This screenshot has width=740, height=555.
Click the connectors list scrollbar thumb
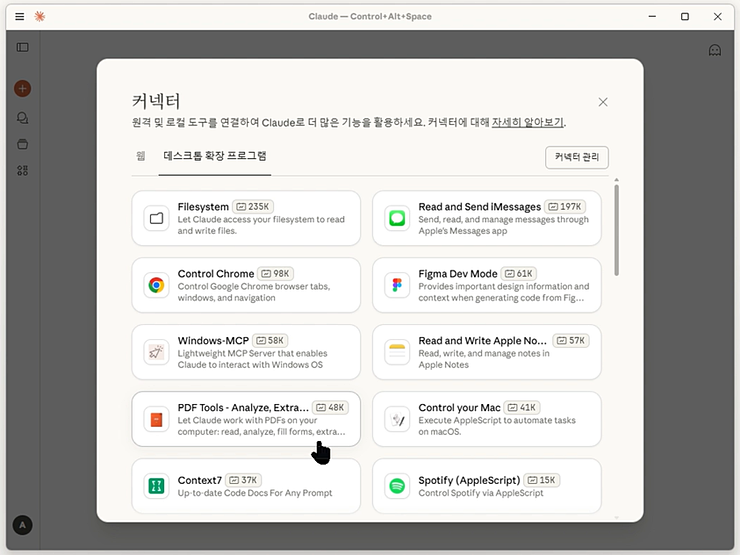point(616,230)
